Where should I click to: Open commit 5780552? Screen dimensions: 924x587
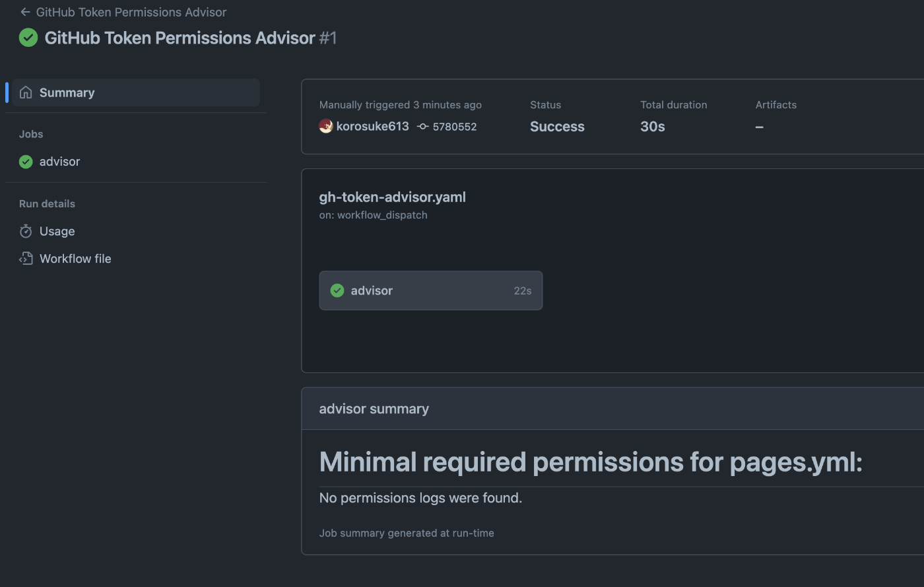point(455,127)
